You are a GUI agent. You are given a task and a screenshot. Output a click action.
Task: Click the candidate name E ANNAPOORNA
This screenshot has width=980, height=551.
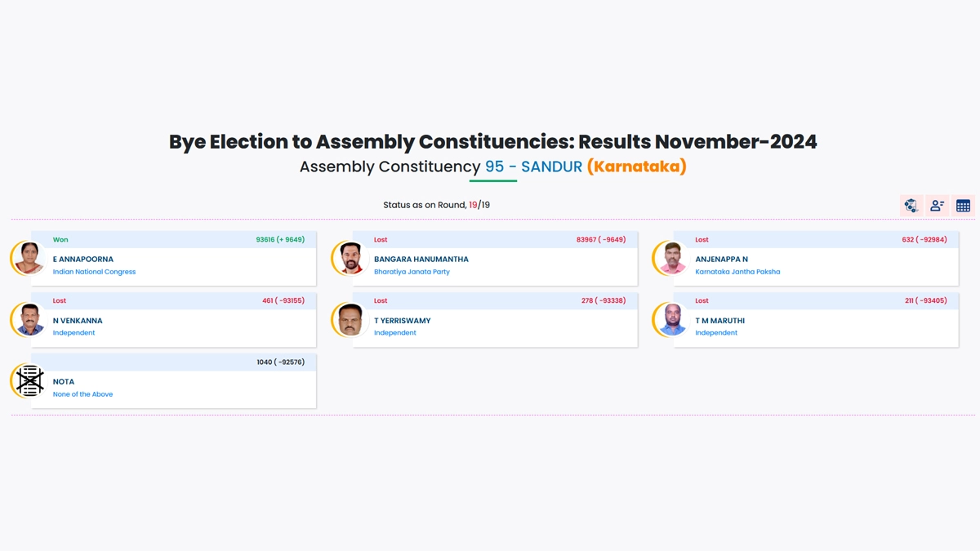(83, 259)
